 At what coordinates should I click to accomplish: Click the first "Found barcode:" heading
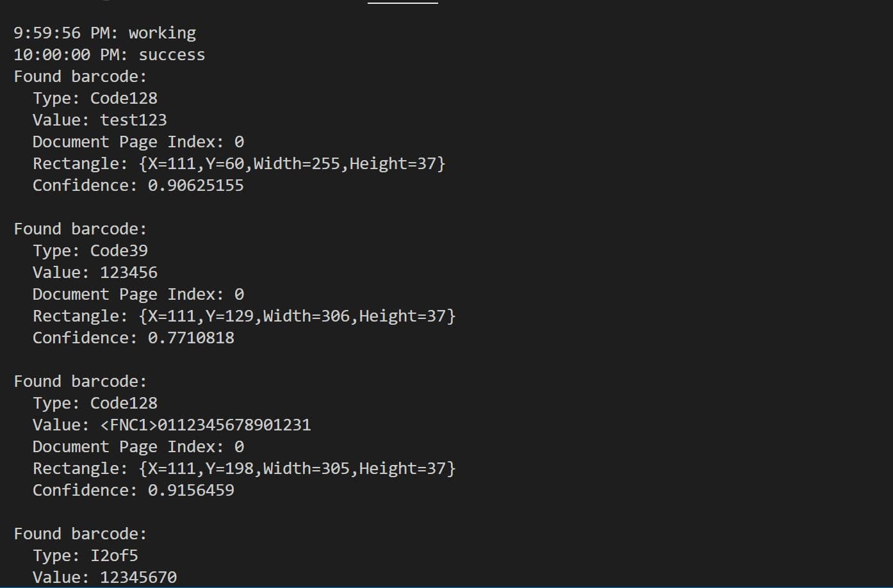80,76
